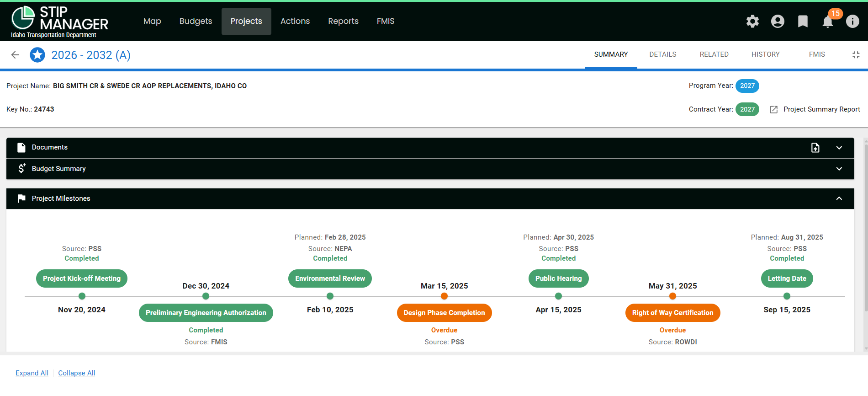
Task: Expand the Budget Summary section chevron
Action: coord(839,169)
